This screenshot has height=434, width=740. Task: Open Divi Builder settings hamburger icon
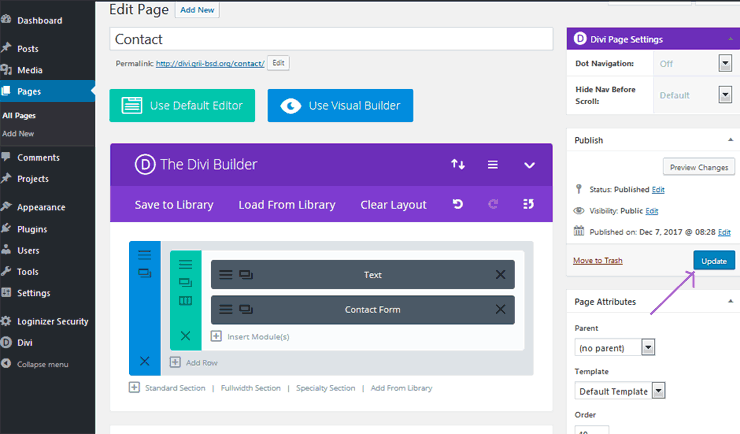coord(493,165)
